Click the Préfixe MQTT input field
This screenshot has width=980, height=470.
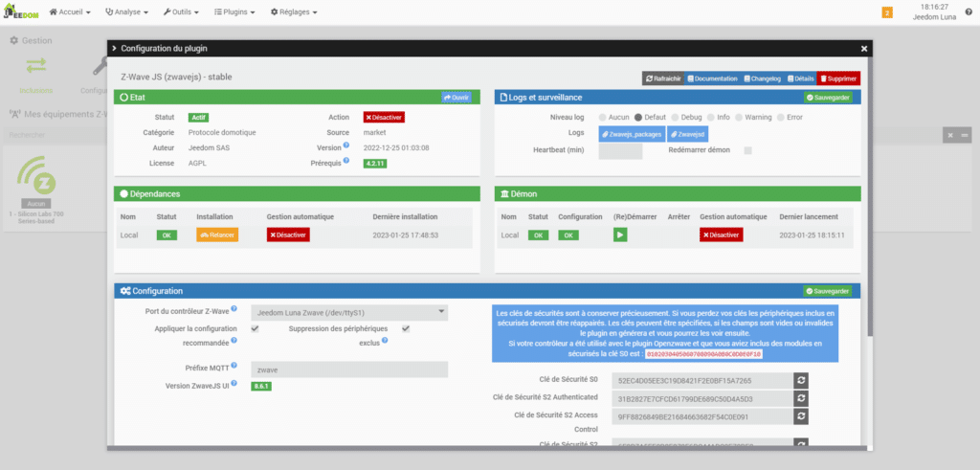pyautogui.click(x=349, y=370)
